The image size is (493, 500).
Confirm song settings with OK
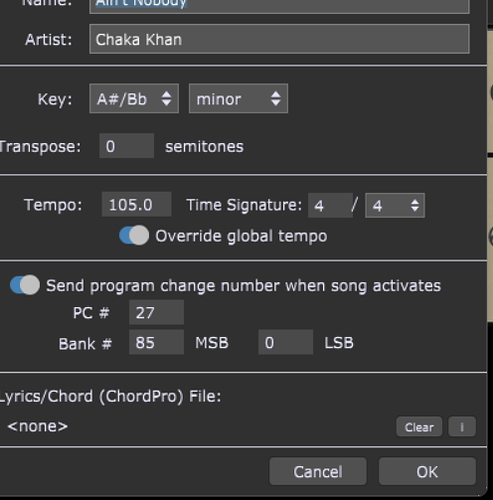pos(427,471)
